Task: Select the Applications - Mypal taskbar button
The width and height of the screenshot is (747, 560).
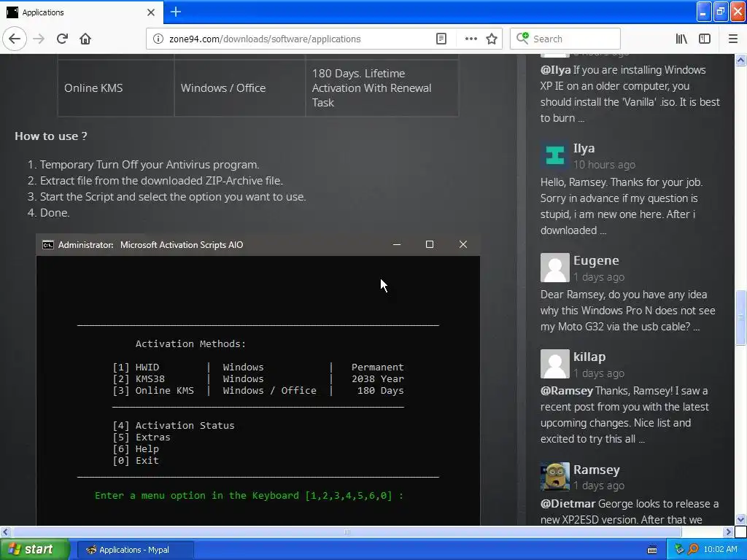Action: (x=135, y=550)
